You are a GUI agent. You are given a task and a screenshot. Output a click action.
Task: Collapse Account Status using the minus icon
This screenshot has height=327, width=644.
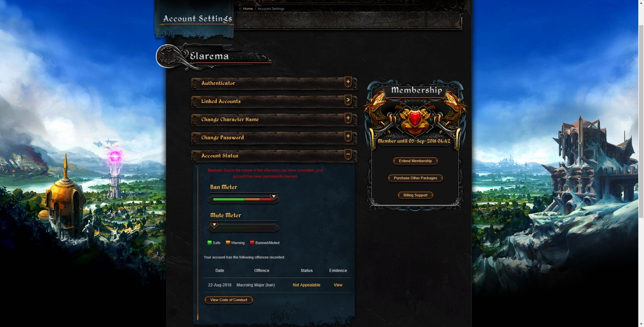point(348,154)
